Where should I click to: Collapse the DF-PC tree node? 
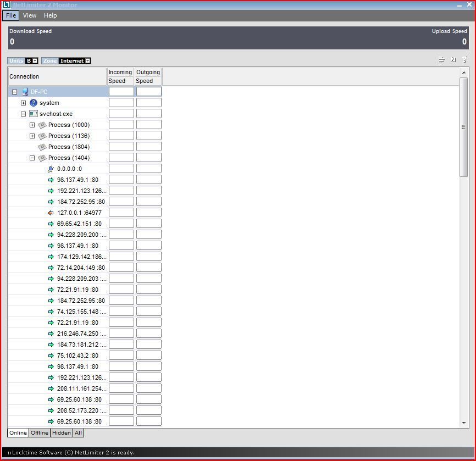click(14, 92)
